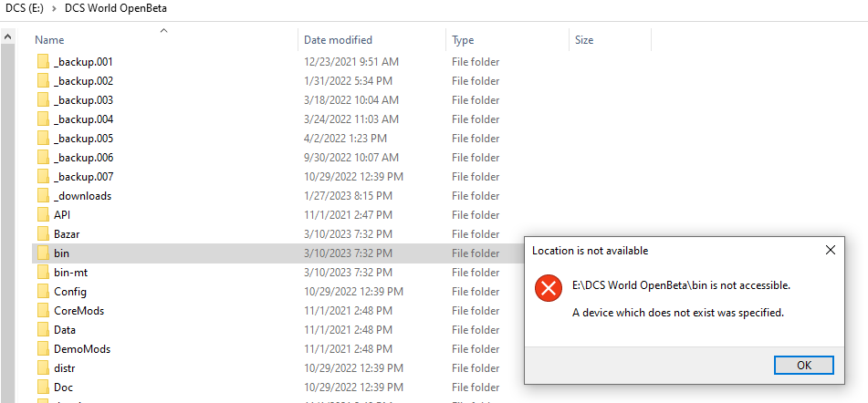Click the folder icon for _backup.004
This screenshot has width=868, height=403.
coord(44,119)
